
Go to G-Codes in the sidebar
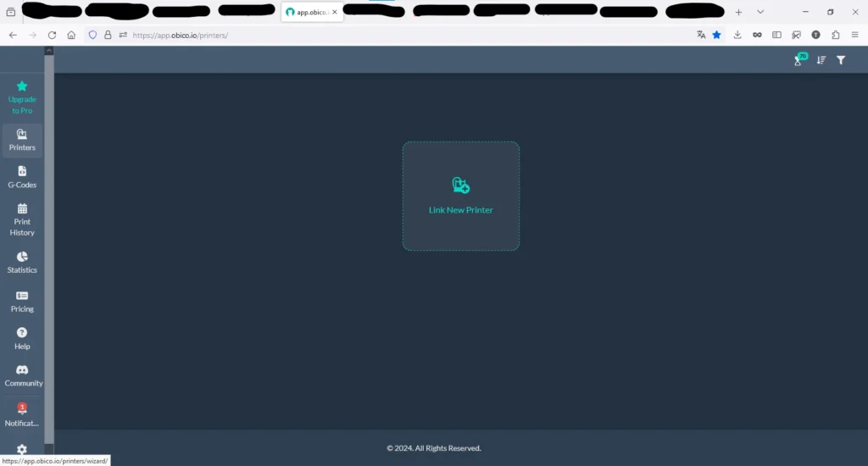point(22,176)
